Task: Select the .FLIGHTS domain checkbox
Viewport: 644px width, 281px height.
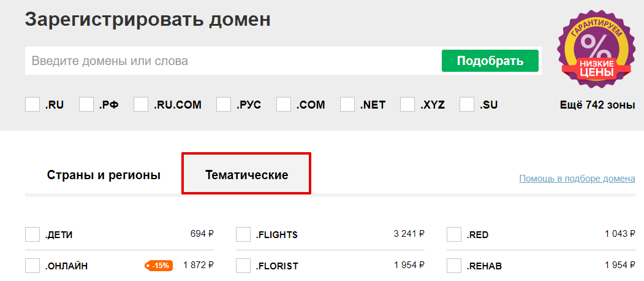Action: click(243, 234)
